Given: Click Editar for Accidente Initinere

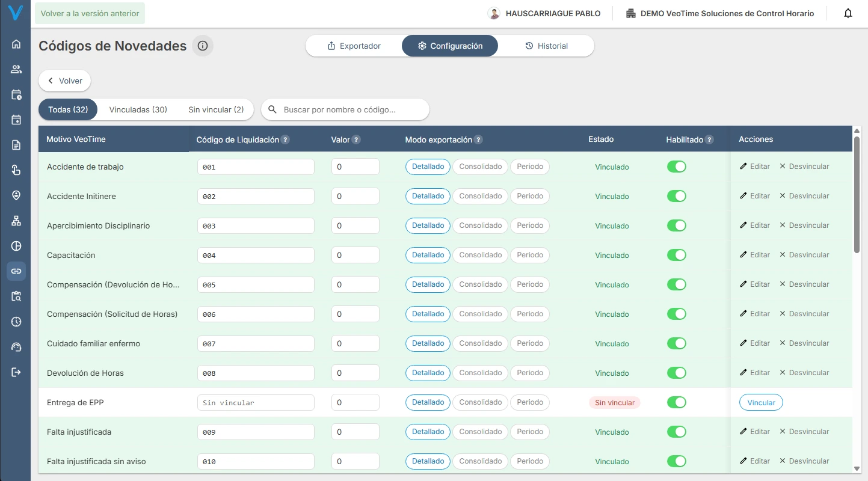Looking at the screenshot, I should [x=755, y=196].
